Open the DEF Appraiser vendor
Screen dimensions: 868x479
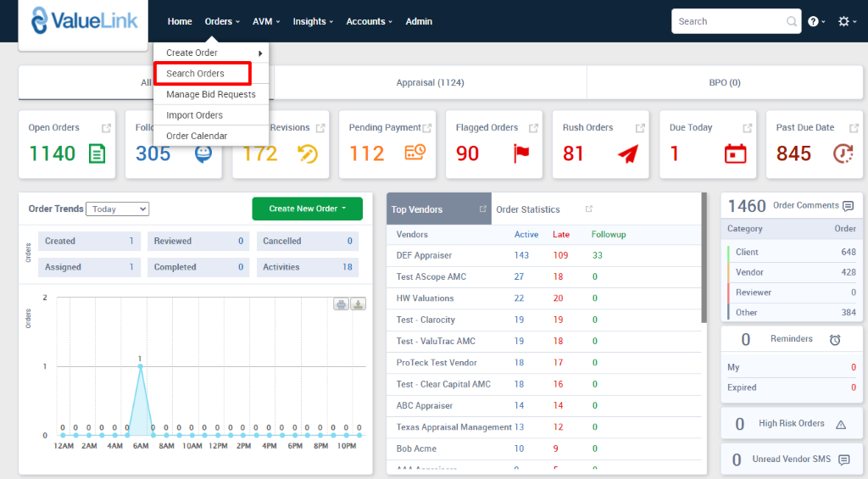click(424, 255)
